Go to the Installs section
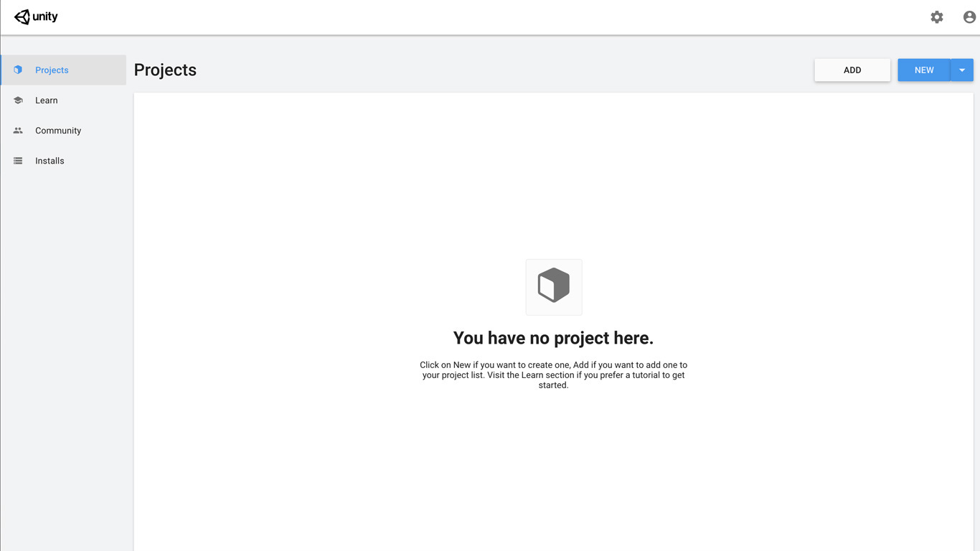 point(63,161)
